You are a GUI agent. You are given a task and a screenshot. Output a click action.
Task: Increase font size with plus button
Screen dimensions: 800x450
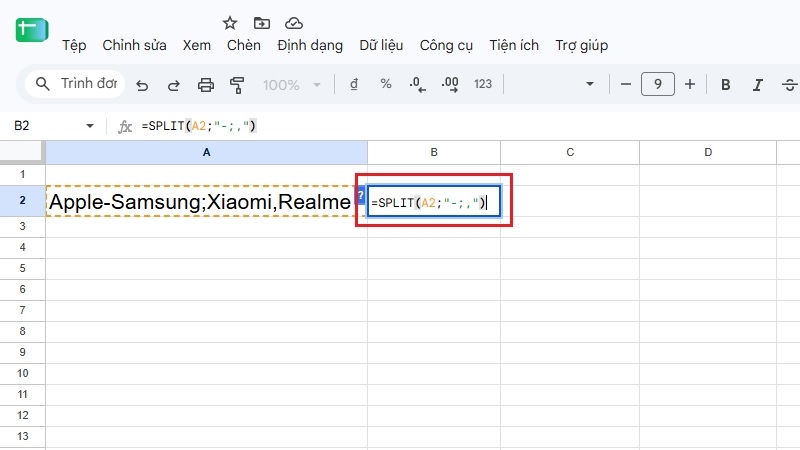[x=690, y=84]
